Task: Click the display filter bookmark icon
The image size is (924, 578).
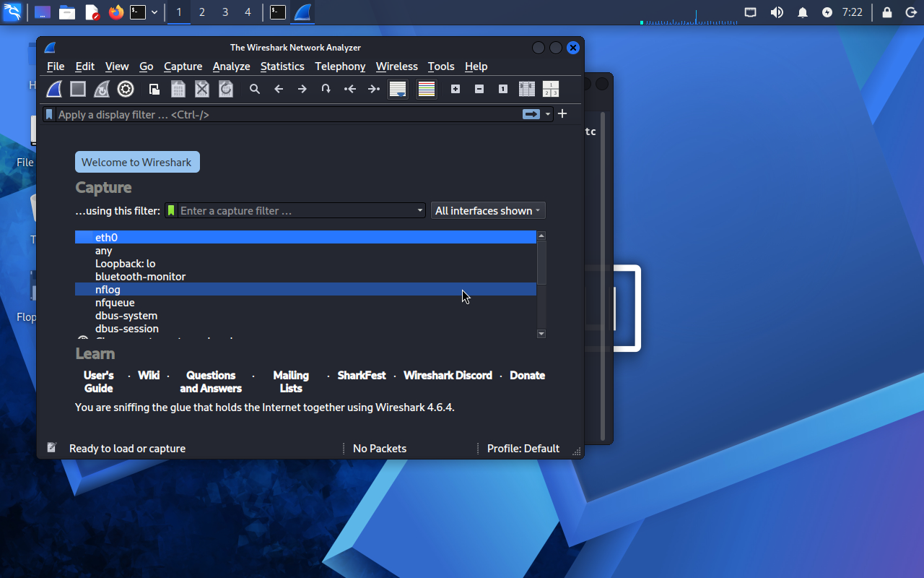Action: [49, 114]
